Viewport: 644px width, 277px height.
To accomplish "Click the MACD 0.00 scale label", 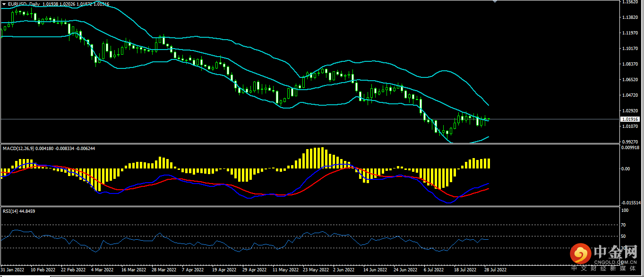I will tap(625, 168).
